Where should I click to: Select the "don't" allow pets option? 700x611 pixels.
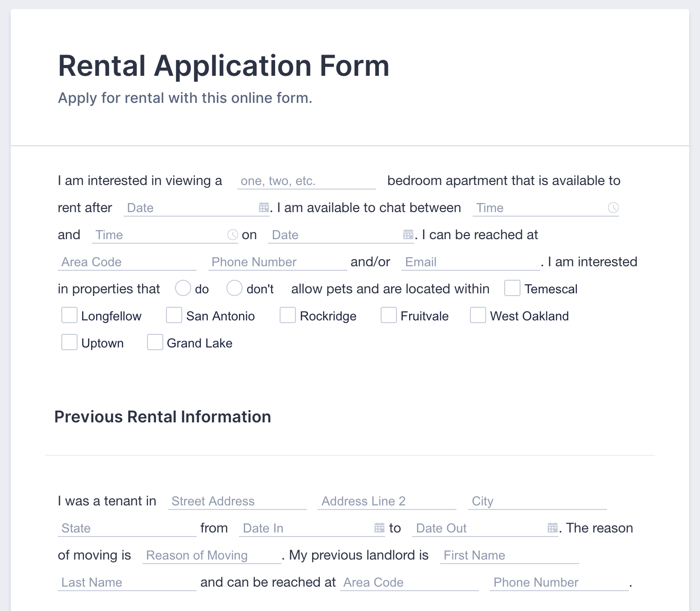235,288
